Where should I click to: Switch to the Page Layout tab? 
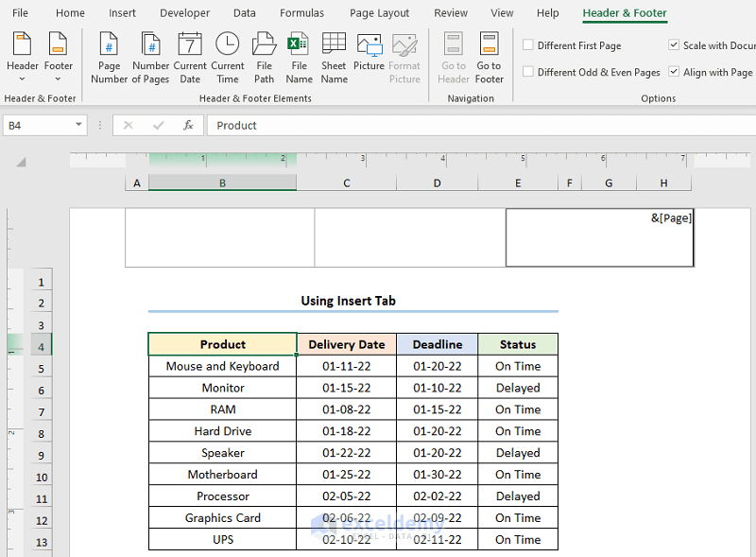(x=379, y=13)
